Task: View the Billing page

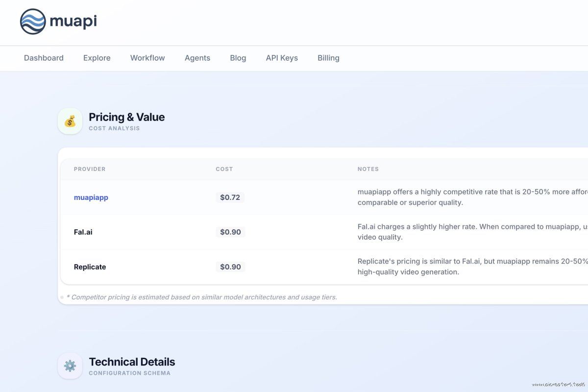Action: (328, 58)
